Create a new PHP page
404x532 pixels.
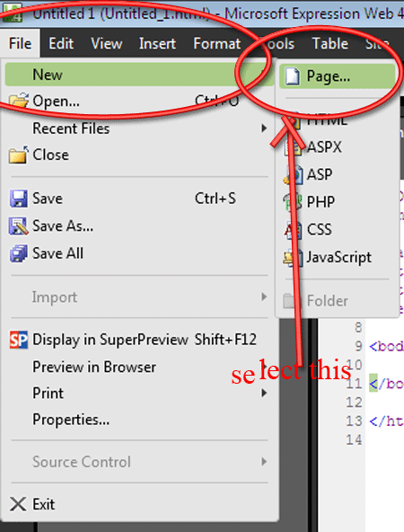(338, 202)
